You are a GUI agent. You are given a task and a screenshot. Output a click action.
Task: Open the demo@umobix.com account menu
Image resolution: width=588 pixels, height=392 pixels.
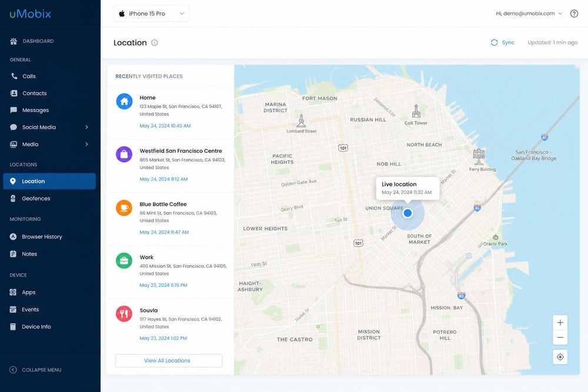529,14
